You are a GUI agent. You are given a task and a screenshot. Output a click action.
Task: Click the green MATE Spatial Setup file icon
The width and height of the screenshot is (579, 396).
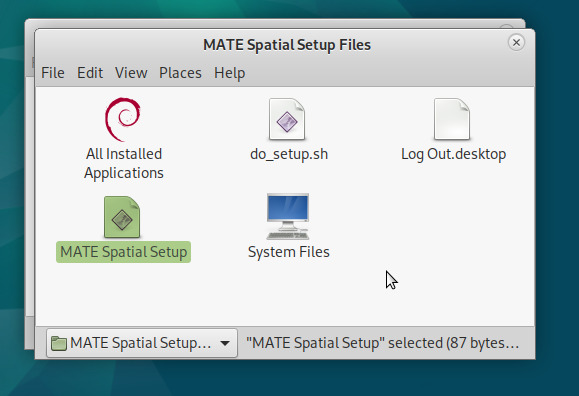coord(122,217)
